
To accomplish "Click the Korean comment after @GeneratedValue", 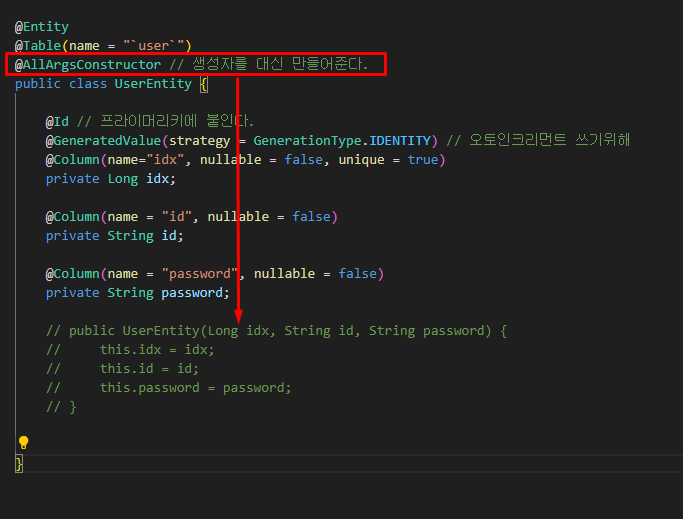I will (538, 140).
